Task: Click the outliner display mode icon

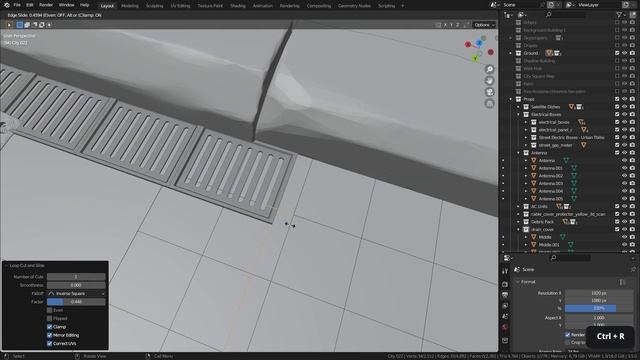Action: pyautogui.click(x=522, y=15)
